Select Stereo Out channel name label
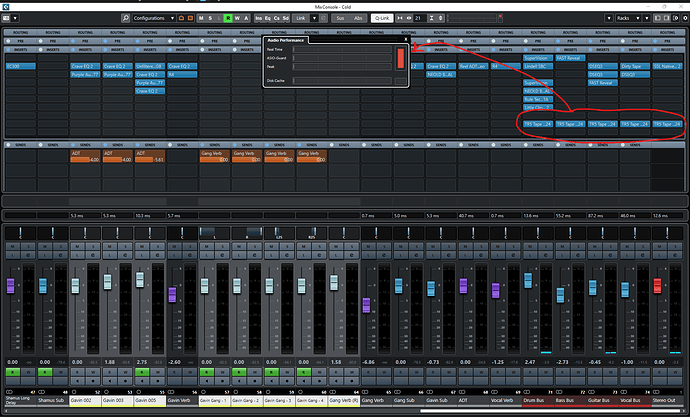This screenshot has width=690, height=417. click(x=667, y=400)
